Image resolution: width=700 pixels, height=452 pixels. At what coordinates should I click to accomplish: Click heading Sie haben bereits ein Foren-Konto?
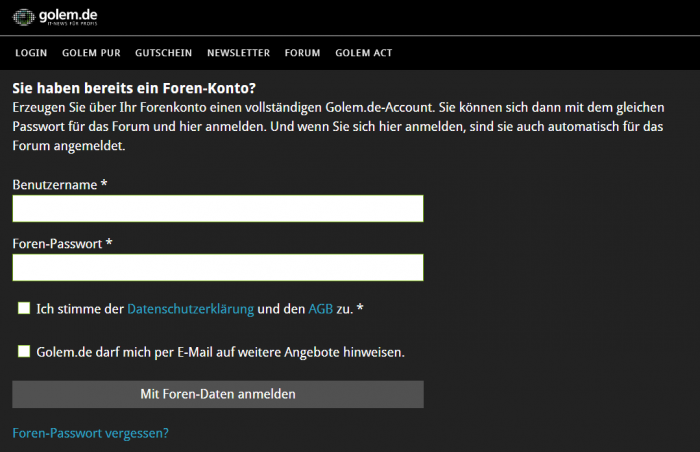click(134, 88)
